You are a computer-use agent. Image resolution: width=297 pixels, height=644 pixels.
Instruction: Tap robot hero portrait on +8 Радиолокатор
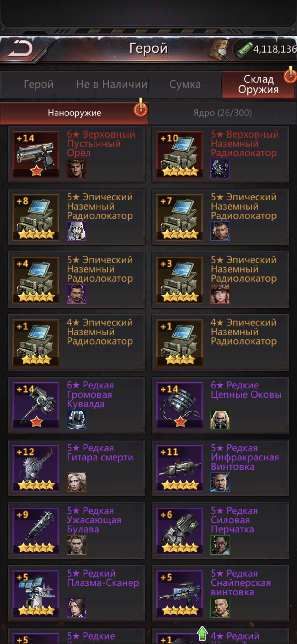tap(76, 231)
